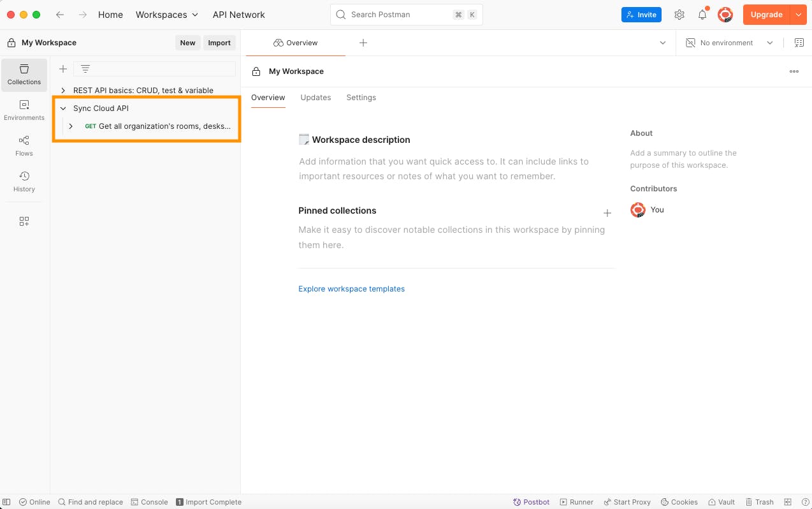Open the notifications bell
The height and width of the screenshot is (509, 812).
(702, 15)
